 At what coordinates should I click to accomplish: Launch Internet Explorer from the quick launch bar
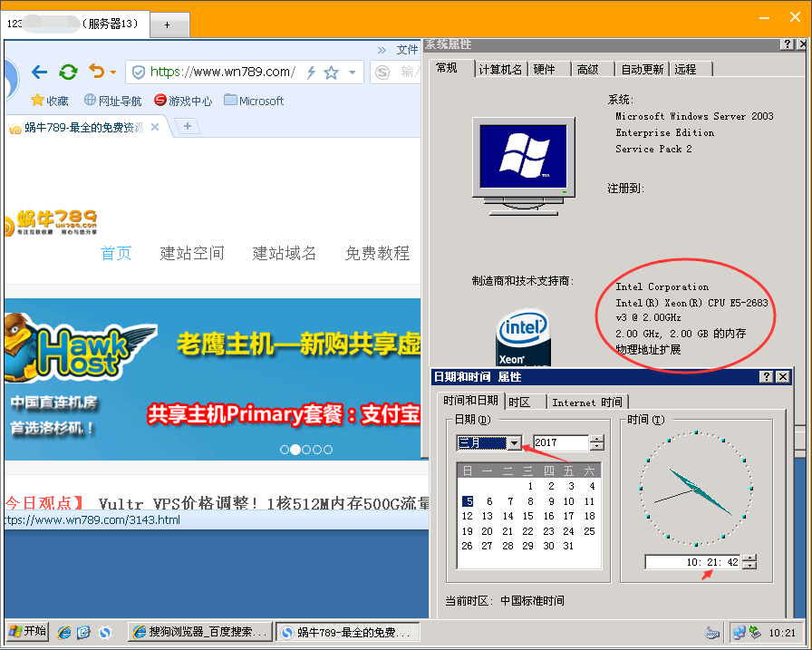[64, 631]
